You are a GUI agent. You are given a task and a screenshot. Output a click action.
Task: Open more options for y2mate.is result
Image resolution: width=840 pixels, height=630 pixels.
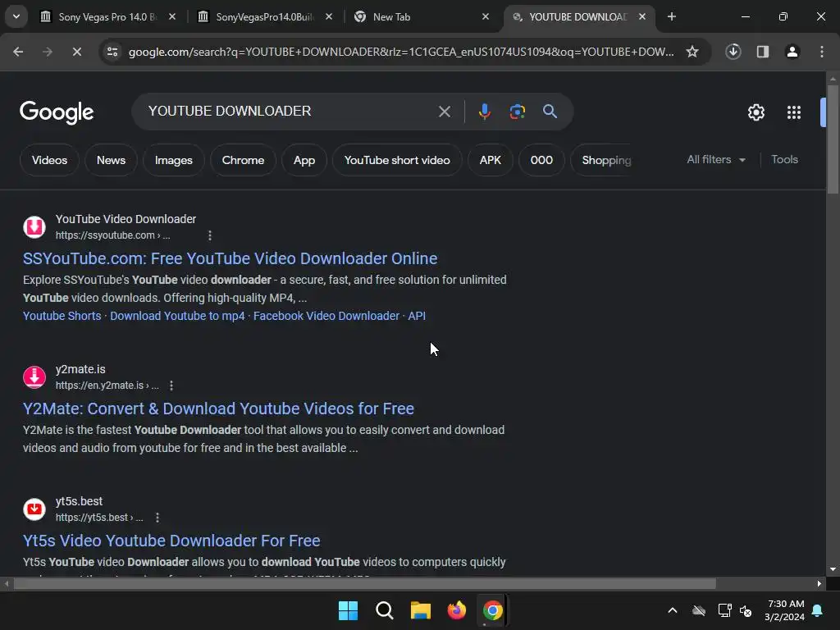click(171, 386)
